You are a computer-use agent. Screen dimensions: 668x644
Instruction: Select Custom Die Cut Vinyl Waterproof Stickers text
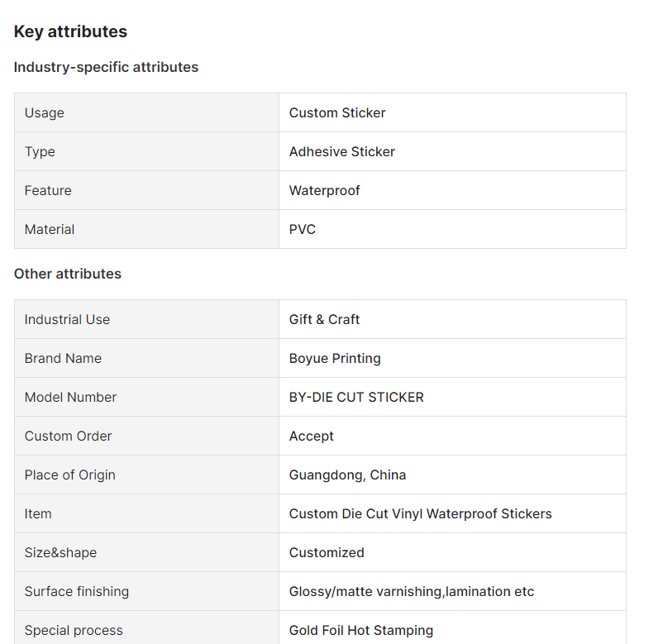click(x=420, y=514)
